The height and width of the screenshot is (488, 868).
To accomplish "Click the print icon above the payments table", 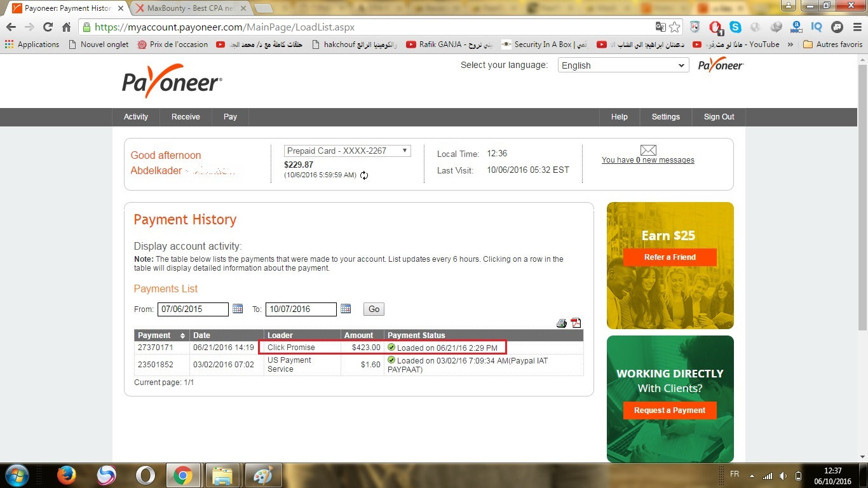I will [x=561, y=323].
